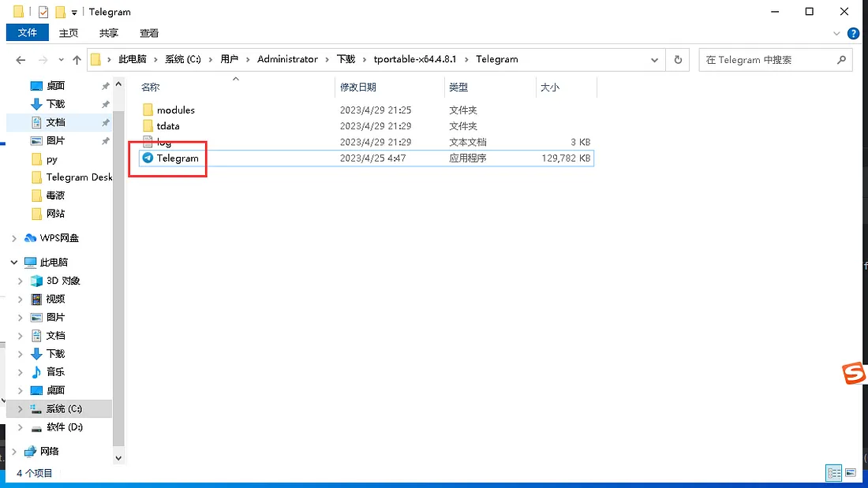The image size is (868, 488).
Task: Click the up one level arrow
Action: [x=76, y=59]
